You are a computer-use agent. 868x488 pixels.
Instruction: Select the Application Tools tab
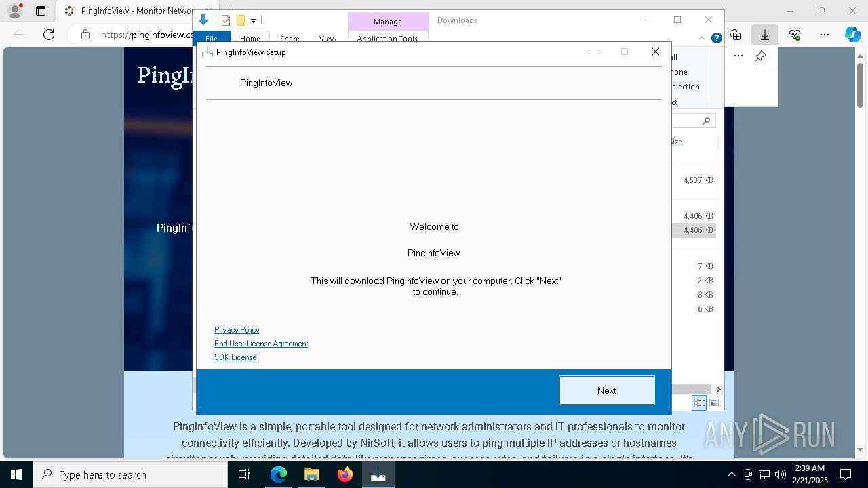(x=387, y=39)
